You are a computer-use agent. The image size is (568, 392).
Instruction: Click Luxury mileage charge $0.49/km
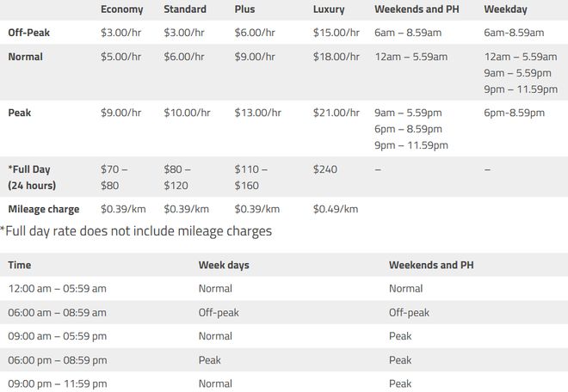(336, 209)
